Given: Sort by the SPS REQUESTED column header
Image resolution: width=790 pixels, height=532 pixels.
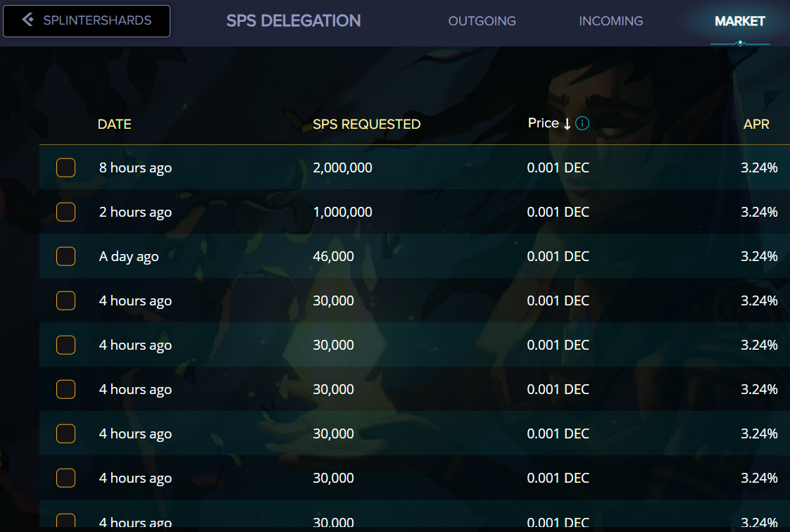Looking at the screenshot, I should point(366,125).
